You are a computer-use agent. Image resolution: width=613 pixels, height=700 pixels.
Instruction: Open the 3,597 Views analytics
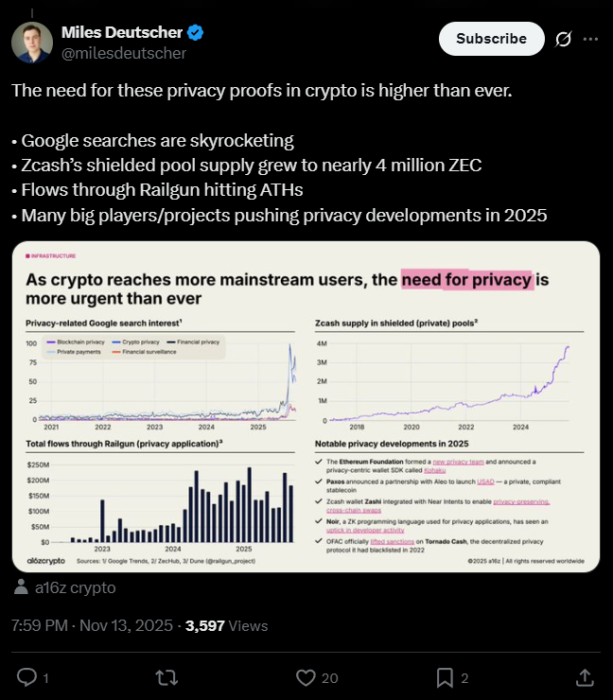point(227,625)
